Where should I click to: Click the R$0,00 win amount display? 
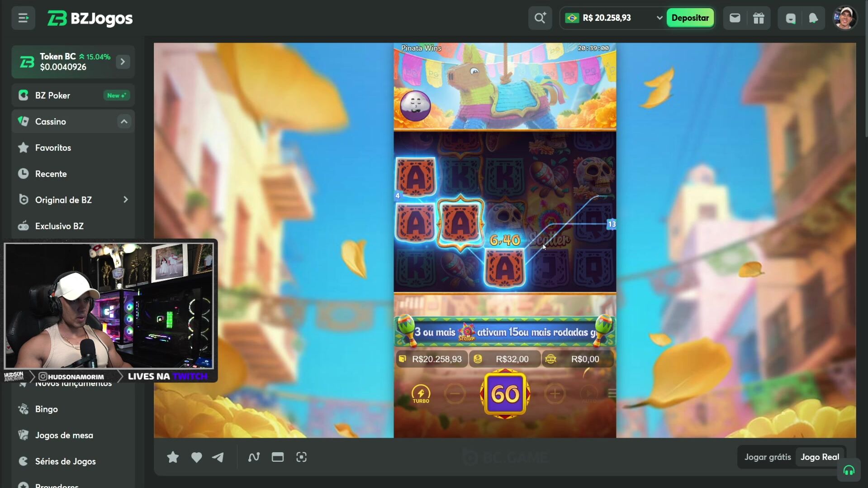578,359
